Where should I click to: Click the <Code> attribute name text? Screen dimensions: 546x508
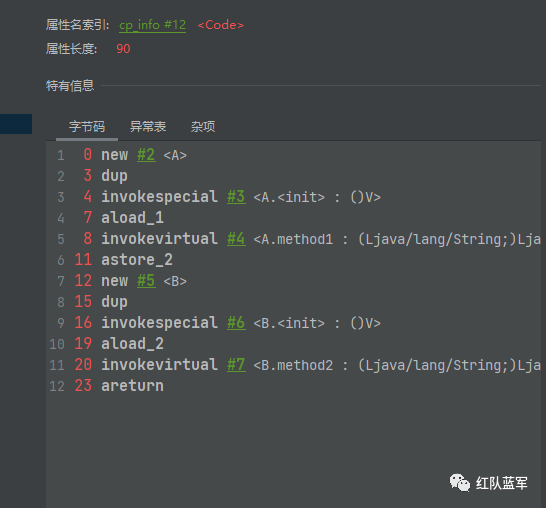point(221,25)
